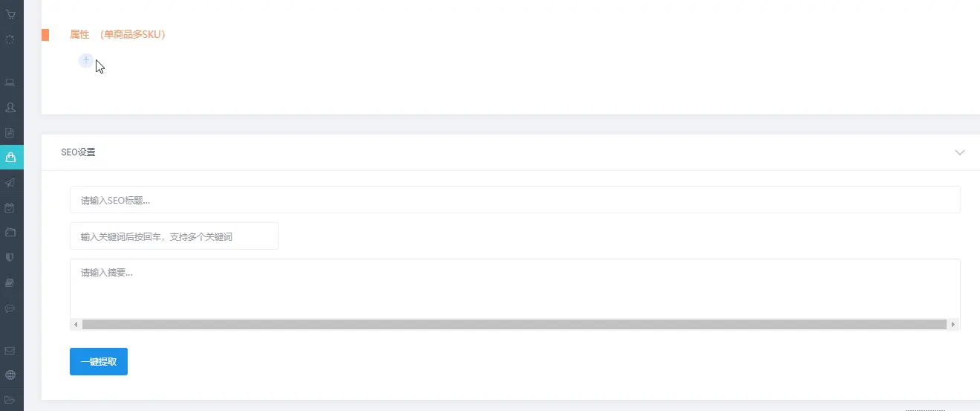The image size is (980, 411).
Task: Collapse the SEO设置 panel chevron
Action: tap(959, 152)
